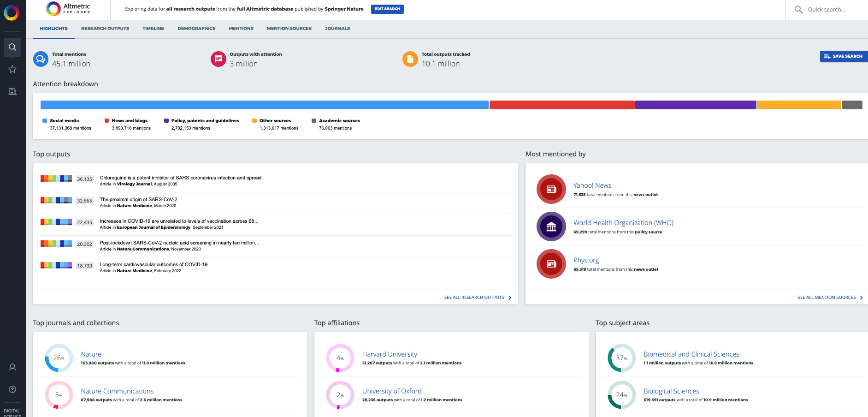Expand See All Mention Sources chevron
This screenshot has width=868, height=417.
click(861, 298)
